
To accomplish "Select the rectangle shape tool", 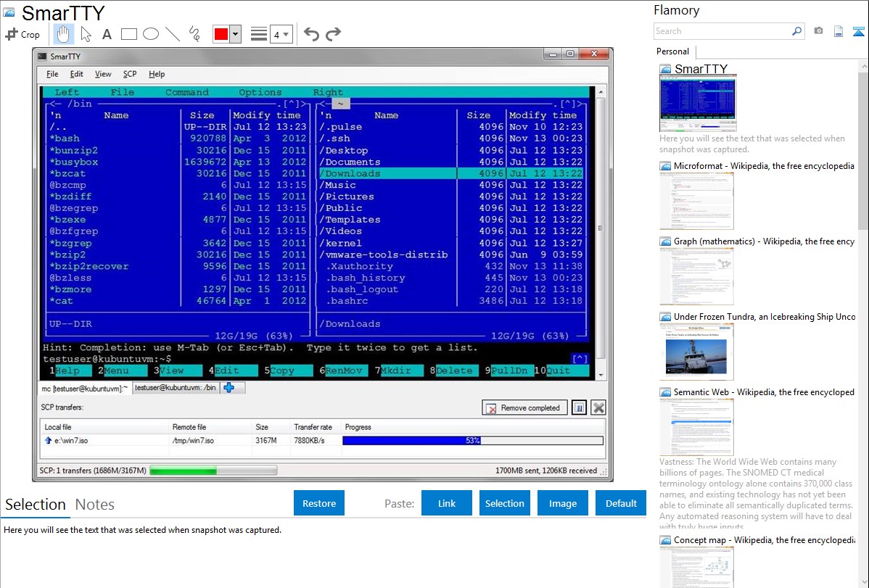I will [x=128, y=34].
